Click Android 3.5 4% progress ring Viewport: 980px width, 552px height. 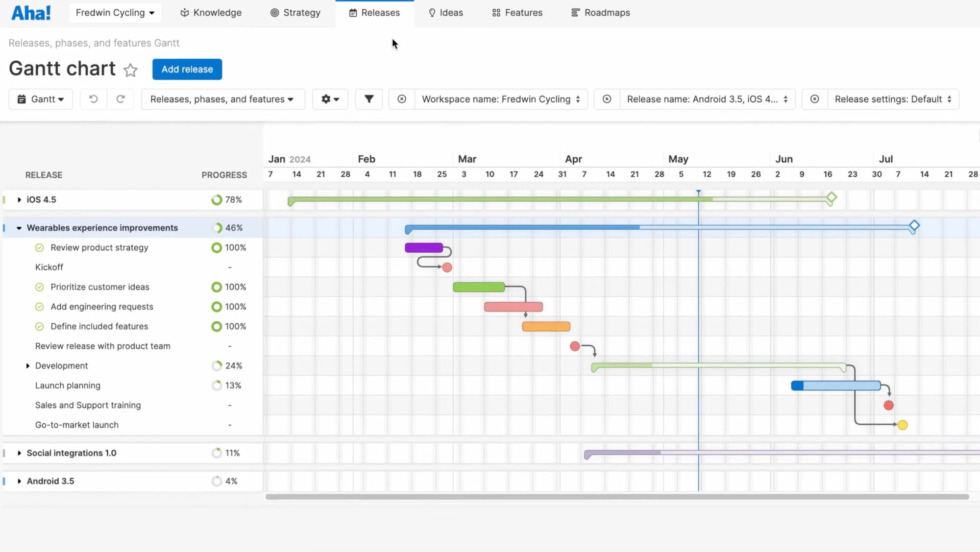(x=217, y=481)
